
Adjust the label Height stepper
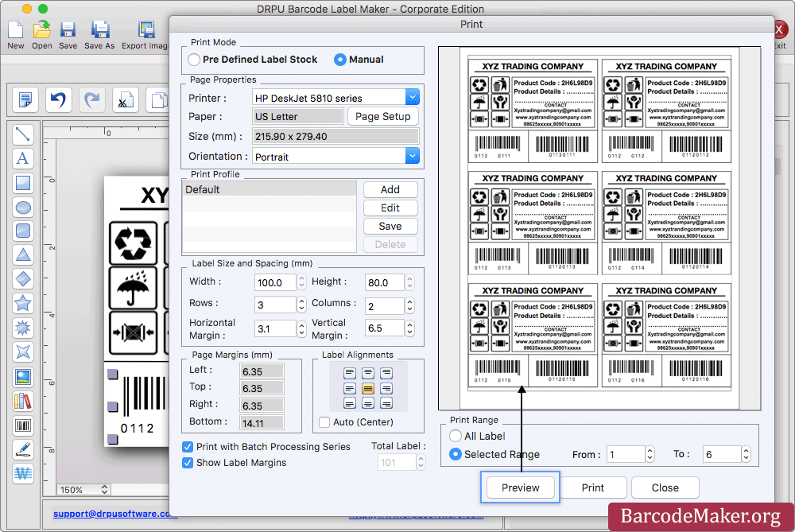tap(409, 282)
